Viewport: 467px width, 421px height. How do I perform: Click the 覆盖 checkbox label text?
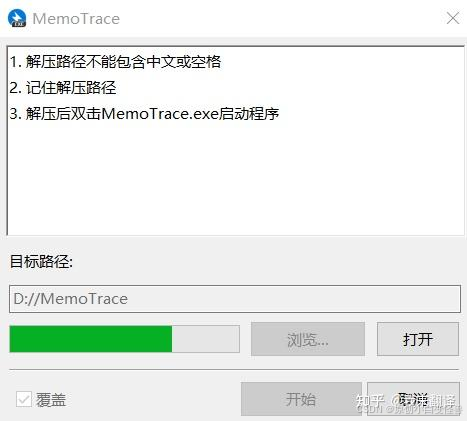pyautogui.click(x=51, y=400)
